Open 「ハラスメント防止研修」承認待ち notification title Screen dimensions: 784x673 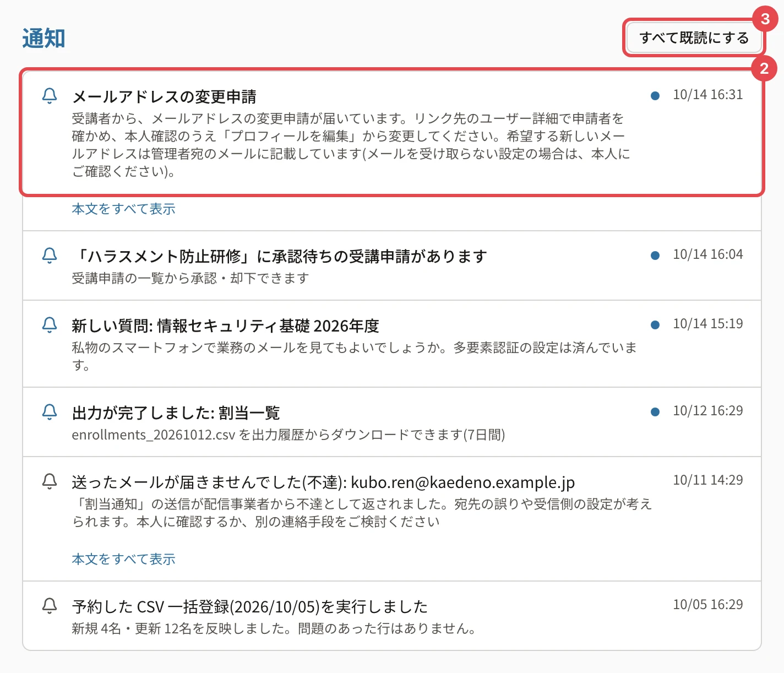pyautogui.click(x=279, y=256)
